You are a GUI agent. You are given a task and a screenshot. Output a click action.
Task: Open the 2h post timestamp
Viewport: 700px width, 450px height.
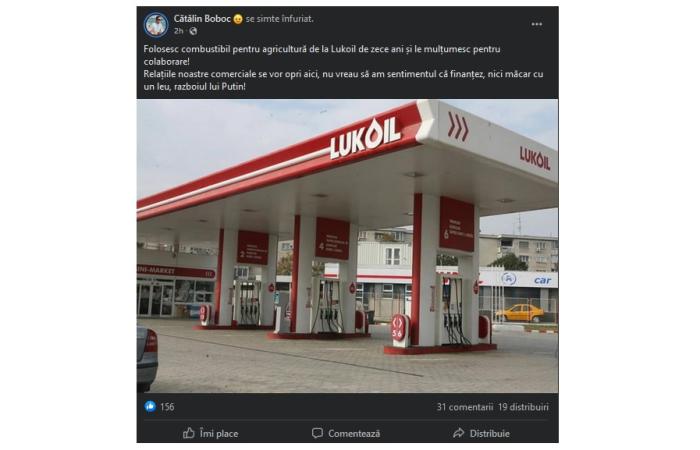tap(179, 31)
